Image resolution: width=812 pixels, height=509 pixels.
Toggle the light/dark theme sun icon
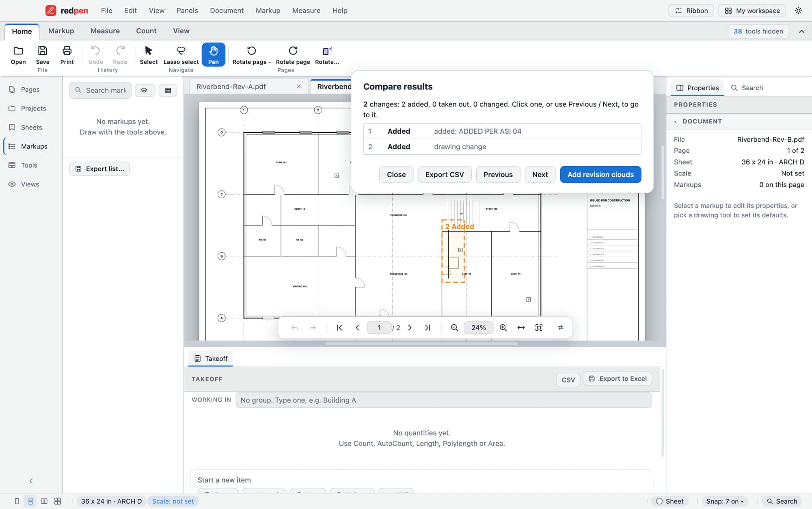[798, 11]
